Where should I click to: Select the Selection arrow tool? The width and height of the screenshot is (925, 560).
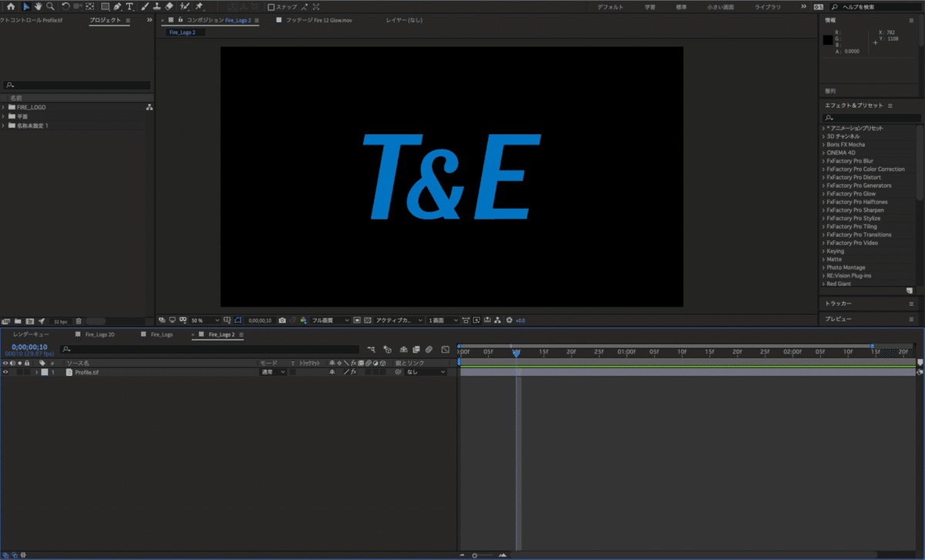pos(26,6)
